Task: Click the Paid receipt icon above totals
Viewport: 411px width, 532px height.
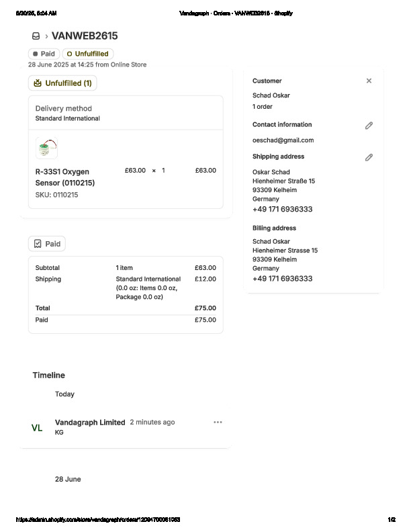Action: click(x=38, y=244)
